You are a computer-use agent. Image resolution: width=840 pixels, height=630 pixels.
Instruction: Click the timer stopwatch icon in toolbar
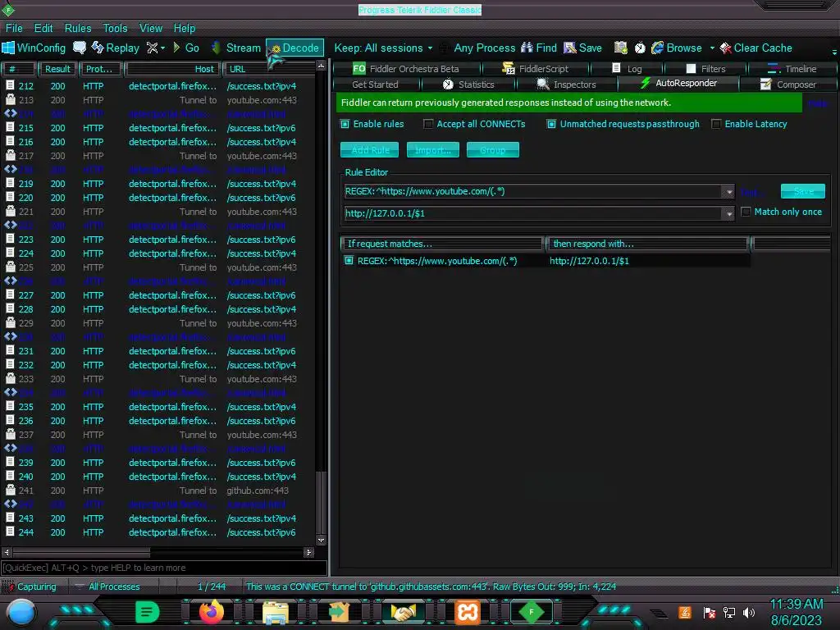click(640, 48)
